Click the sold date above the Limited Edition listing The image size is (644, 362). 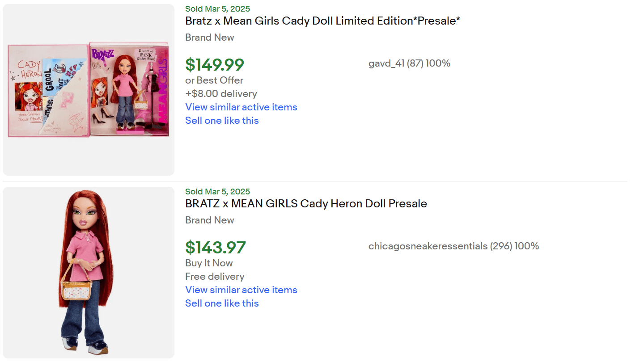[217, 9]
